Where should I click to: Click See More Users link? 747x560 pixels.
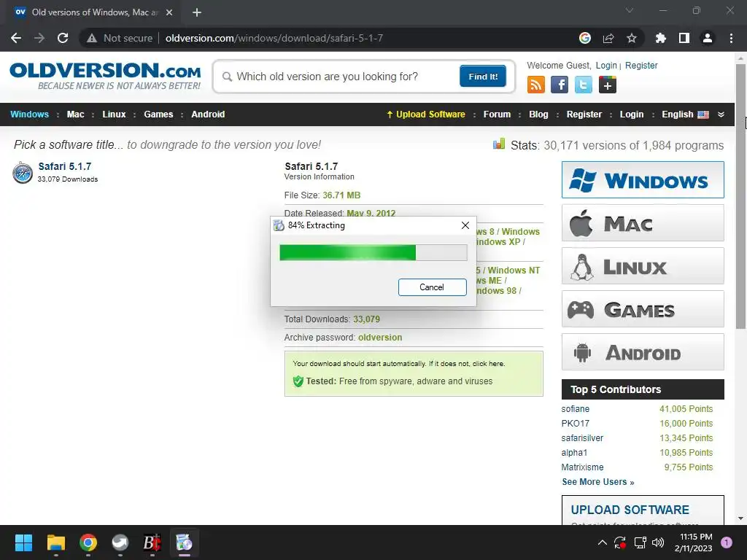pyautogui.click(x=598, y=482)
